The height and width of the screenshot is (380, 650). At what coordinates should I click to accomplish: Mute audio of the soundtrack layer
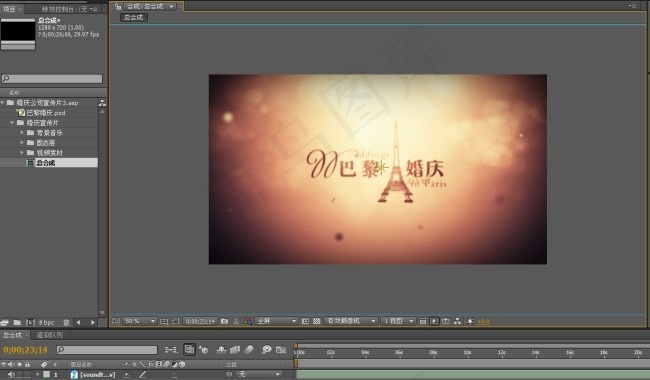(11, 374)
